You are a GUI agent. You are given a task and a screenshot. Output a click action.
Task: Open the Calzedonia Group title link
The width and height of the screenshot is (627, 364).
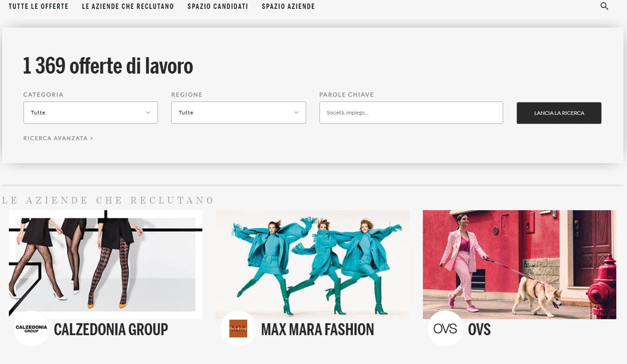click(111, 329)
